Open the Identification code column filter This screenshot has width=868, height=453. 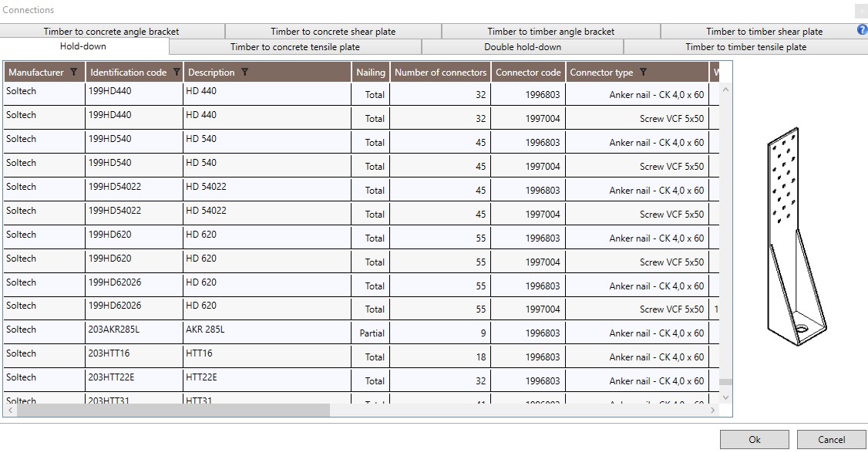coord(177,72)
